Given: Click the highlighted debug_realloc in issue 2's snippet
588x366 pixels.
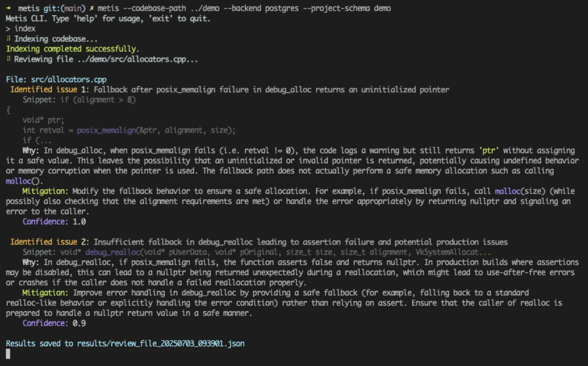Looking at the screenshot, I should coord(113,252).
